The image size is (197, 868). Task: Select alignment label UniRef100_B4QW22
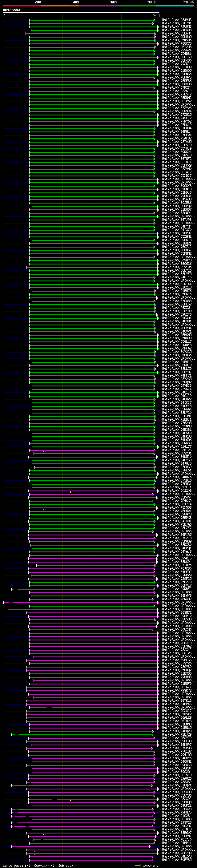(177, 399)
